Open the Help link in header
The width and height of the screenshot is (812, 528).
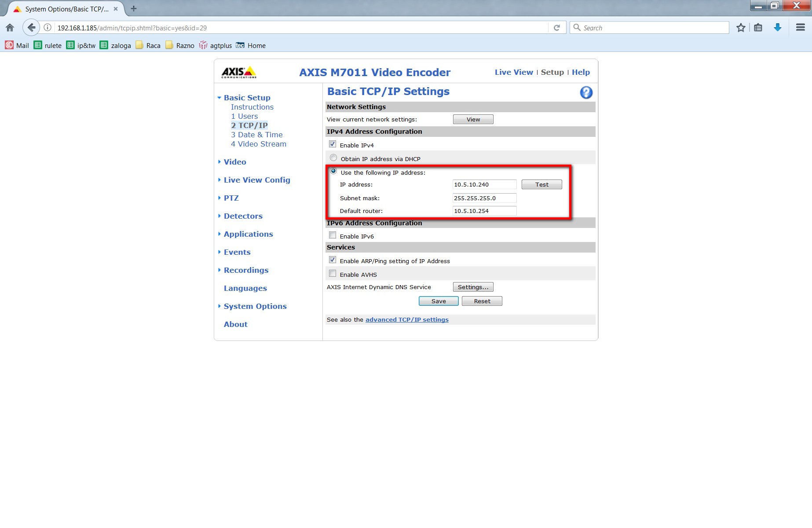pyautogui.click(x=581, y=72)
